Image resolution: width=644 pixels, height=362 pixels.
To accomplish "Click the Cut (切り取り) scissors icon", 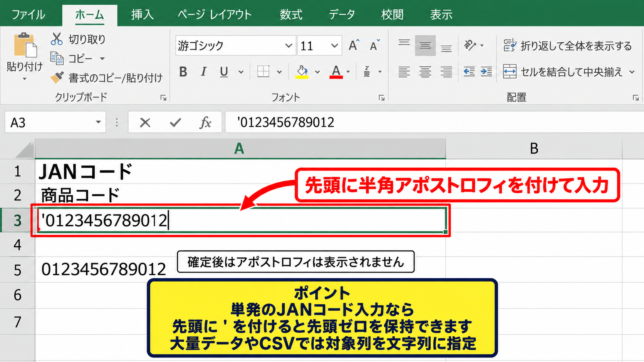I will click(57, 39).
